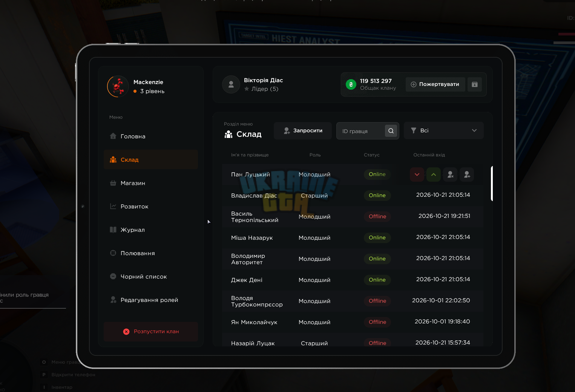The height and width of the screenshot is (392, 575).
Task: Select the Джек Дені member row
Action: [x=353, y=280]
